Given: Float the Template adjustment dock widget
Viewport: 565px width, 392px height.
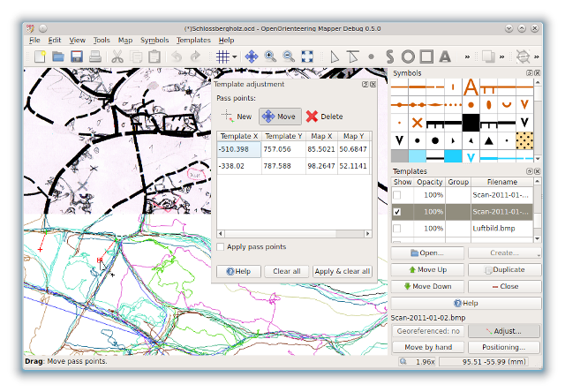Looking at the screenshot, I should point(365,84).
